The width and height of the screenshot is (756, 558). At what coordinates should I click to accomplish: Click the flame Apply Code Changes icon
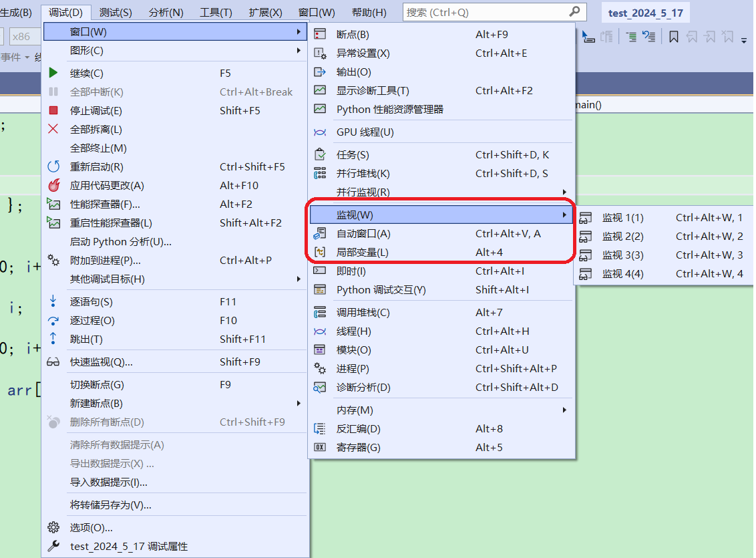(53, 185)
